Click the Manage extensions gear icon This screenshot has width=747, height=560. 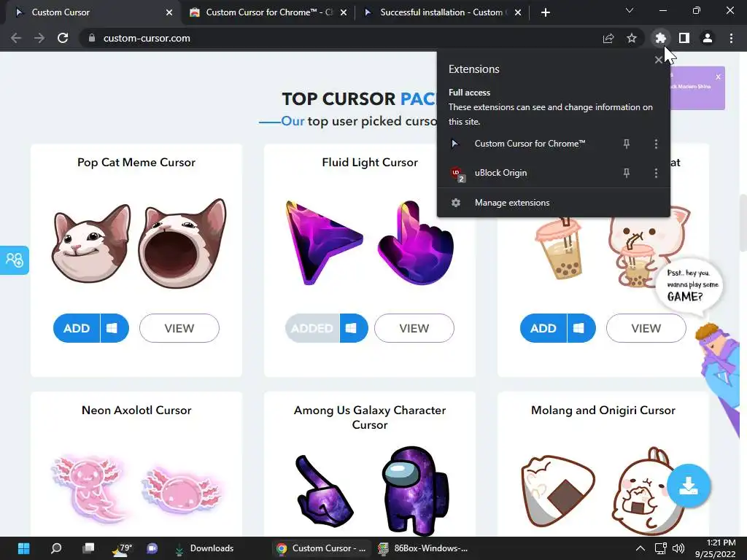coord(456,203)
